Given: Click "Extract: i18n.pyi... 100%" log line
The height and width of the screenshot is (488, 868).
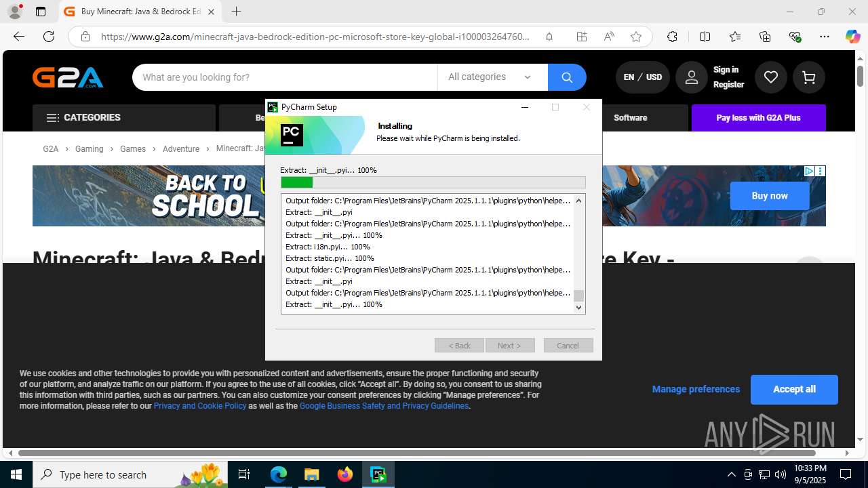Looking at the screenshot, I should (x=328, y=247).
